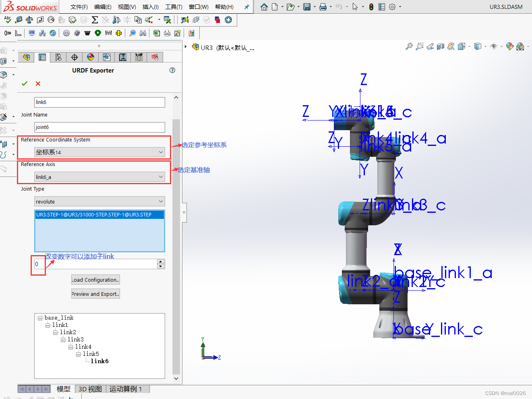Image resolution: width=532 pixels, height=399 pixels.
Task: Cancel URDF Exporter with the red X
Action: (x=38, y=83)
